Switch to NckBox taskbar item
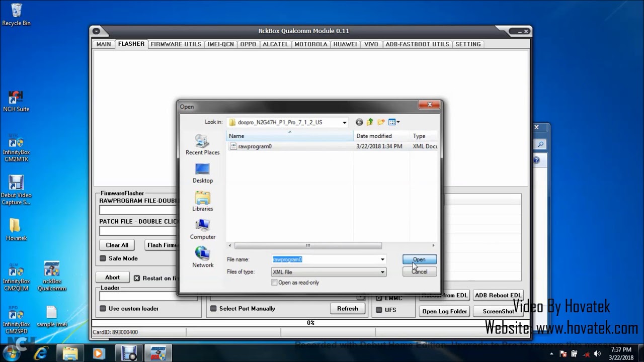The image size is (644, 362). pos(158,353)
